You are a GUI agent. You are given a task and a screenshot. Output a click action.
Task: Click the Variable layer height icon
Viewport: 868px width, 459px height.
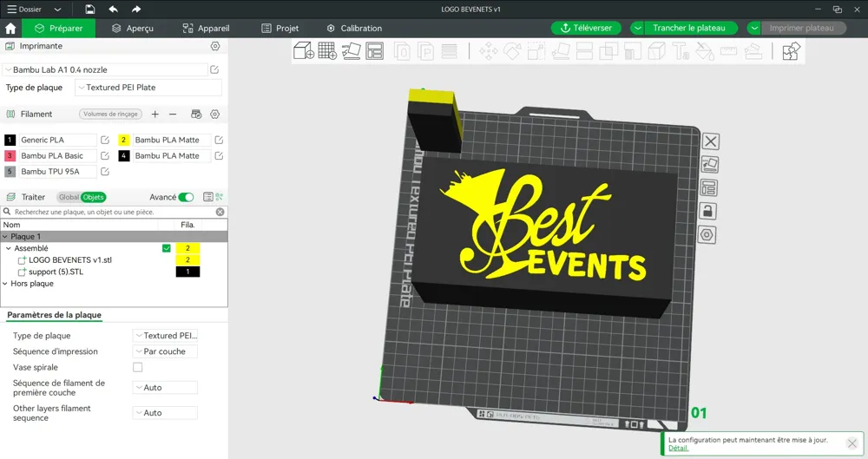click(449, 51)
